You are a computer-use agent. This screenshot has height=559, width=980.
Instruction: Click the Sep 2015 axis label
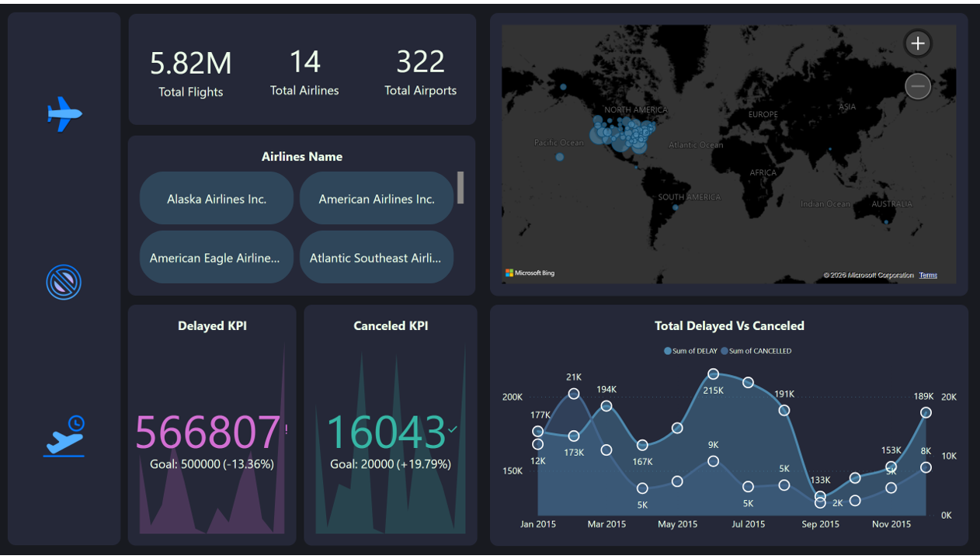(820, 524)
